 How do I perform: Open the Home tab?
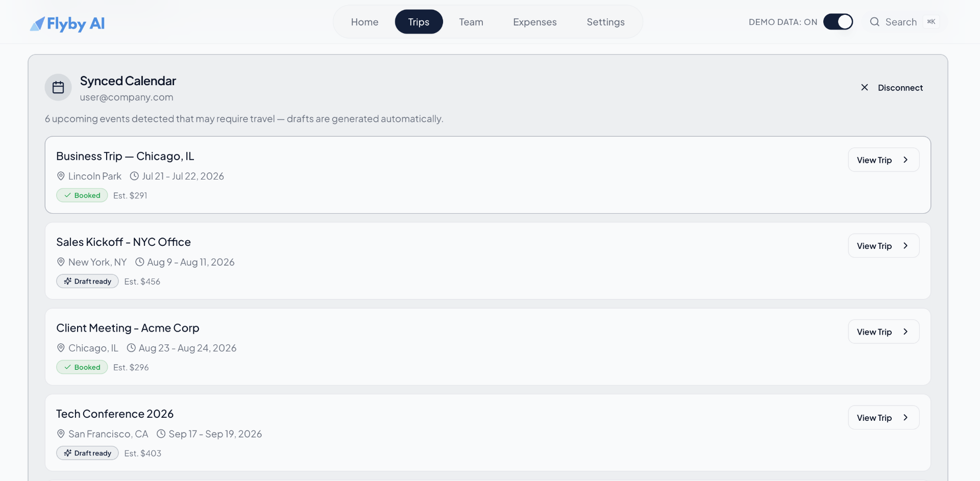(x=364, y=22)
